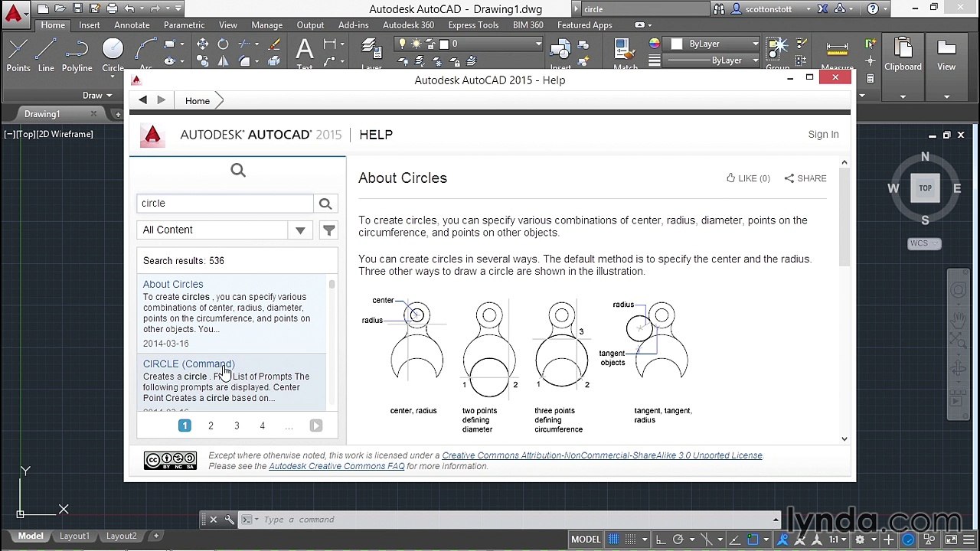
Task: Click the magnifier search button beside circle field
Action: click(x=325, y=204)
